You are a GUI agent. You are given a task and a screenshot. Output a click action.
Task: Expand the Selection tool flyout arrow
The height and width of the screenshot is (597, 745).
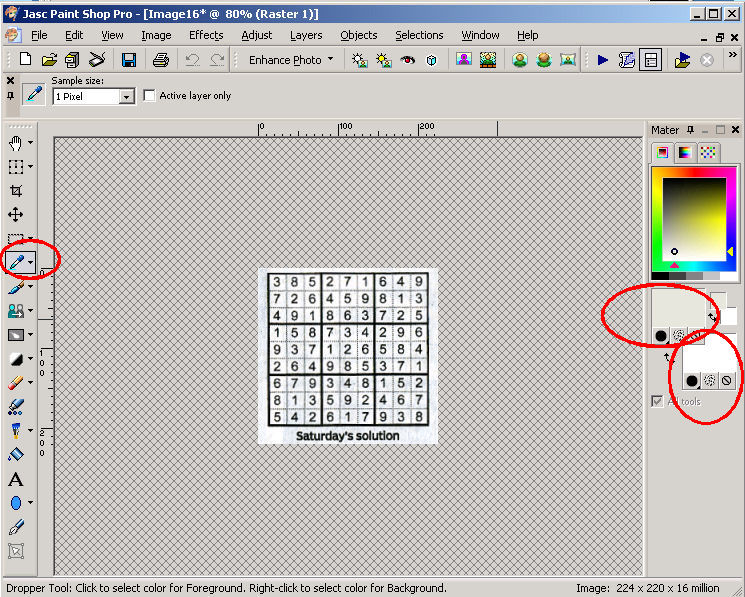[x=30, y=167]
